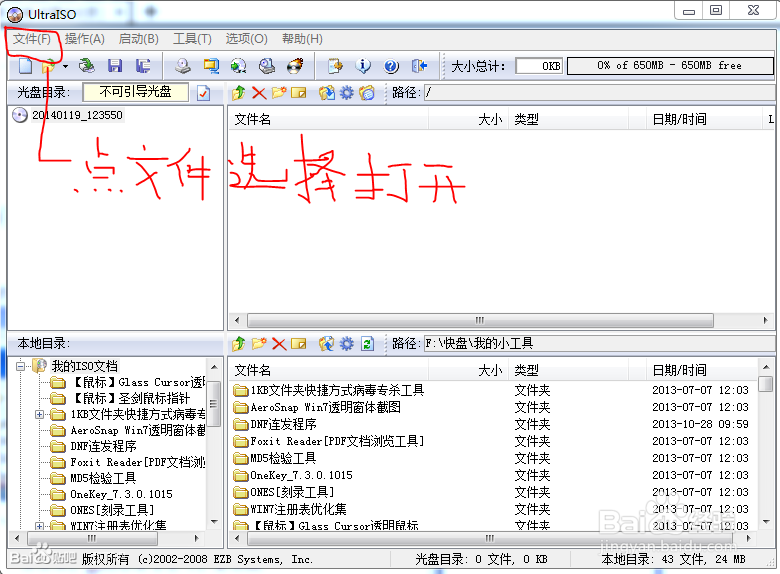Click the Help question mark icon
Screen dimensions: 780x574
coord(391,66)
